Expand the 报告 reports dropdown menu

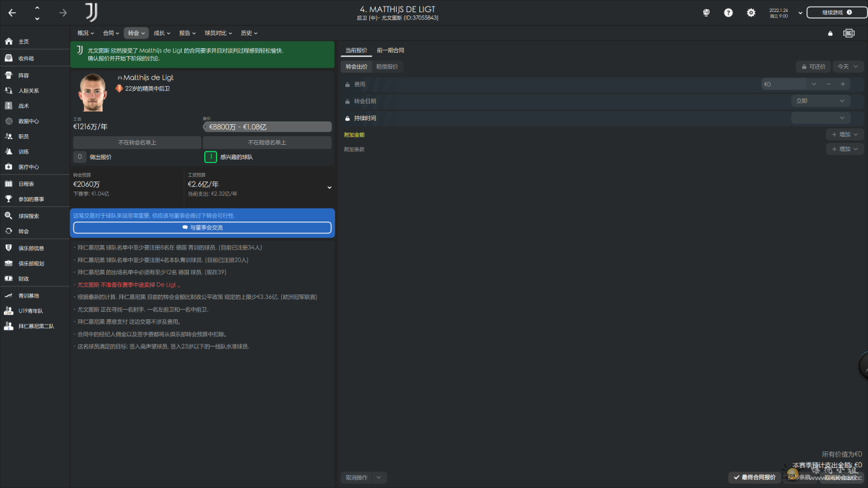(187, 33)
